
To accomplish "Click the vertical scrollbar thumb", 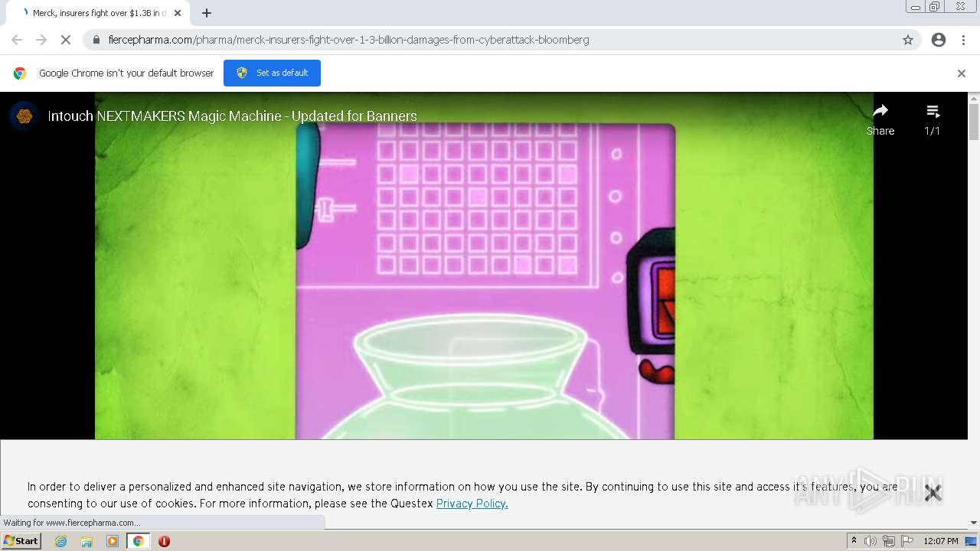I will pos(974,122).
